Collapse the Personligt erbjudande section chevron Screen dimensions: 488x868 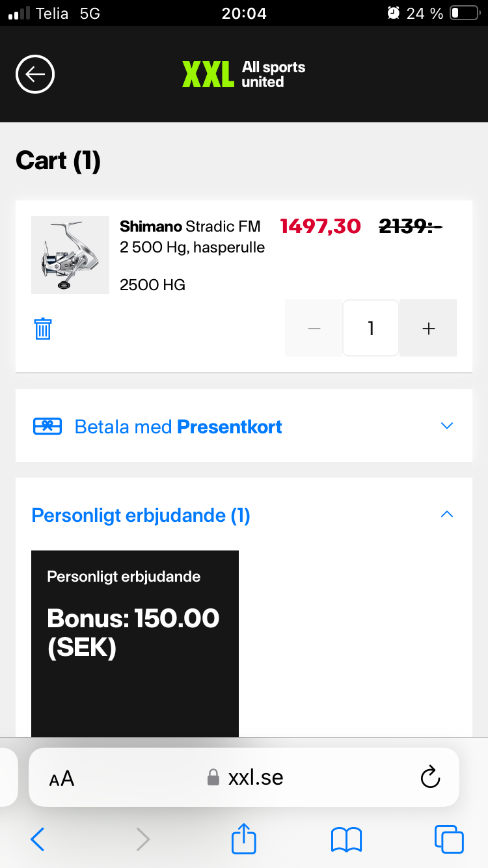tap(446, 515)
